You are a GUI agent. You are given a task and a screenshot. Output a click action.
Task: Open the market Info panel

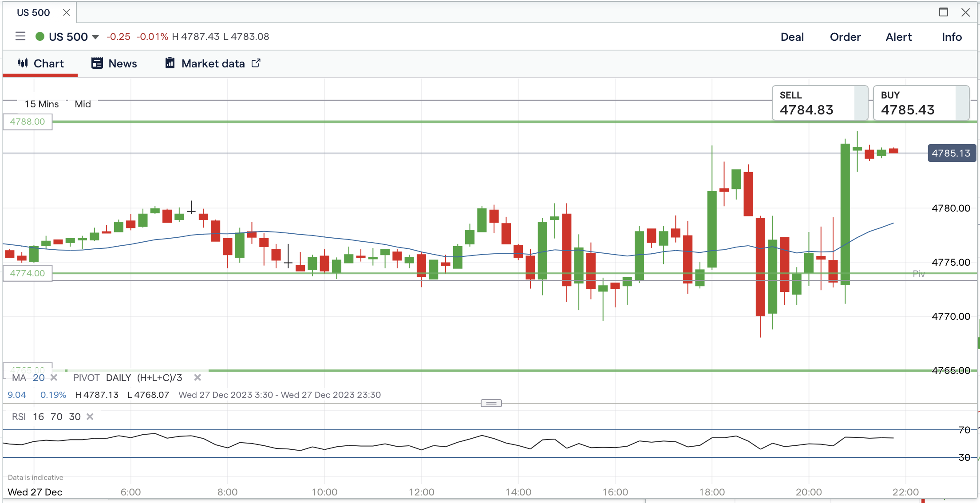[x=952, y=37]
